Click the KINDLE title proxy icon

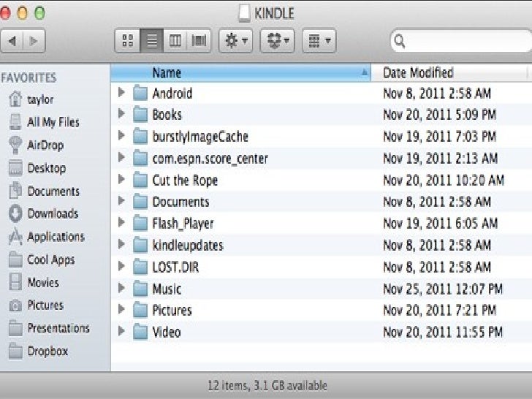(x=244, y=13)
